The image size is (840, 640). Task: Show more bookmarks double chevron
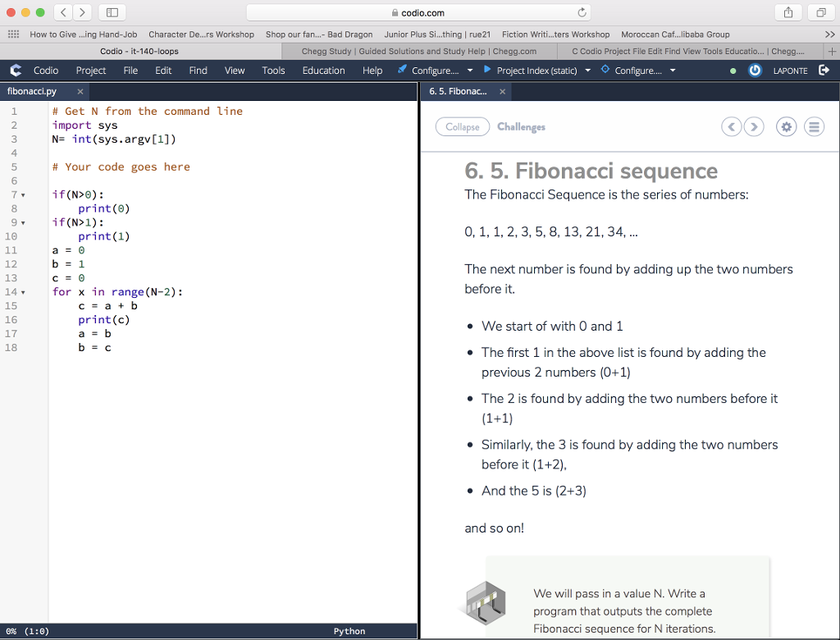830,34
